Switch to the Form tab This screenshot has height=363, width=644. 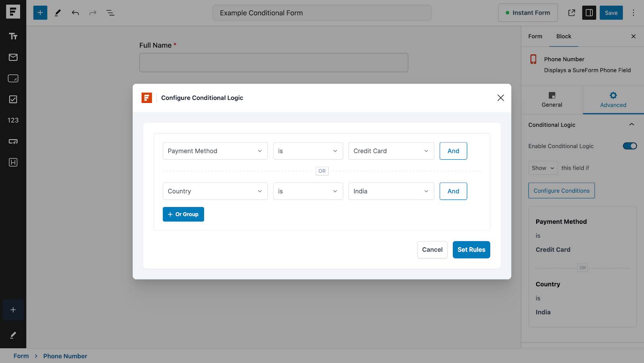pyautogui.click(x=535, y=36)
